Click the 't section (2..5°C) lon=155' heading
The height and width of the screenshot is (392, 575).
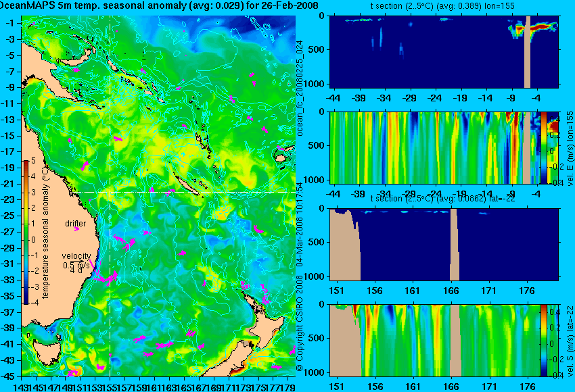[x=442, y=6]
